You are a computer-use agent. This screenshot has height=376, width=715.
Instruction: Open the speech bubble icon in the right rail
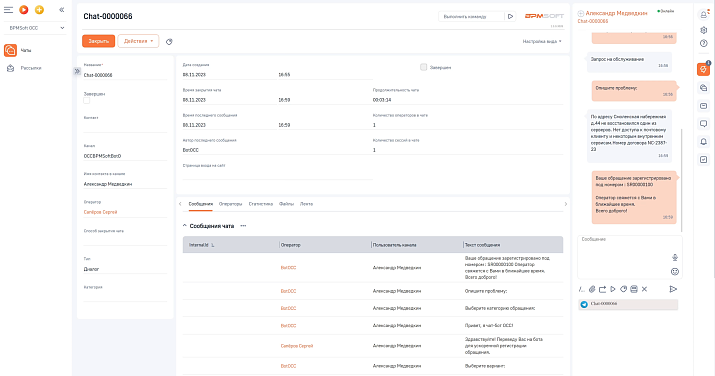point(704,124)
